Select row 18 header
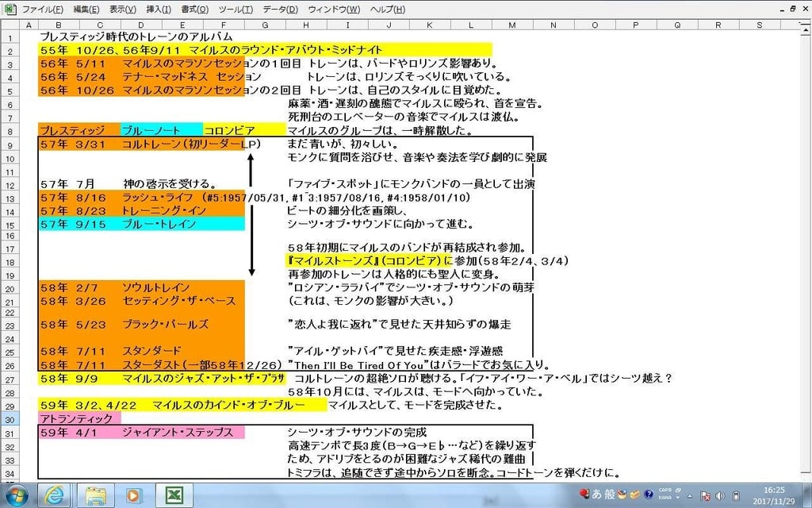The width and height of the screenshot is (812, 508). point(10,262)
